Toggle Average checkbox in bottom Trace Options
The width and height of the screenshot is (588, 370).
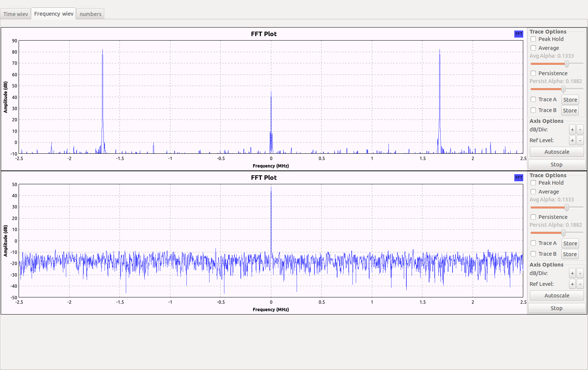point(533,192)
